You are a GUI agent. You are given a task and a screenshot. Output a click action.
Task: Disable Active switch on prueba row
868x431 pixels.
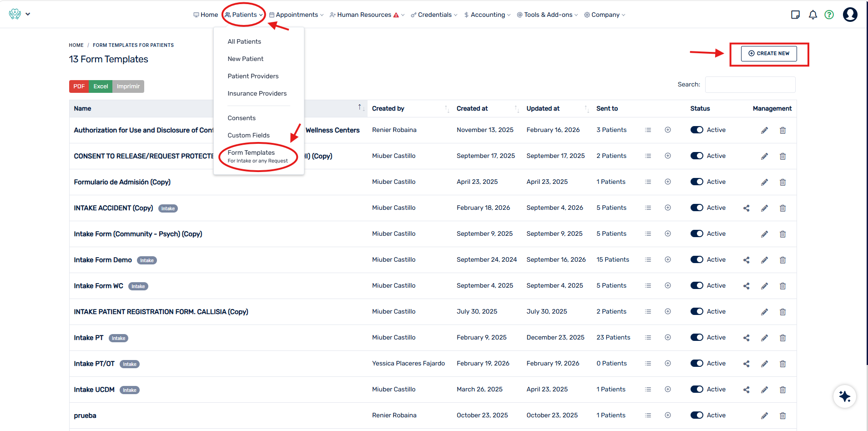[x=697, y=415]
